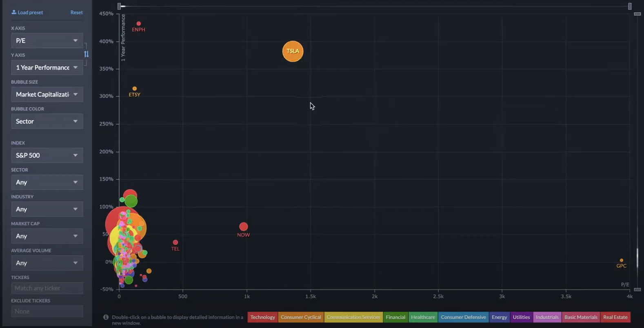Toggle the Energy sector legend
This screenshot has height=328, width=644.
499,317
